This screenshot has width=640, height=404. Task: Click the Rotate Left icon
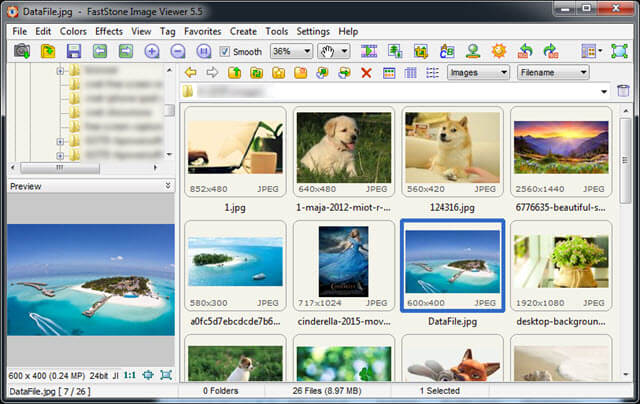point(525,51)
